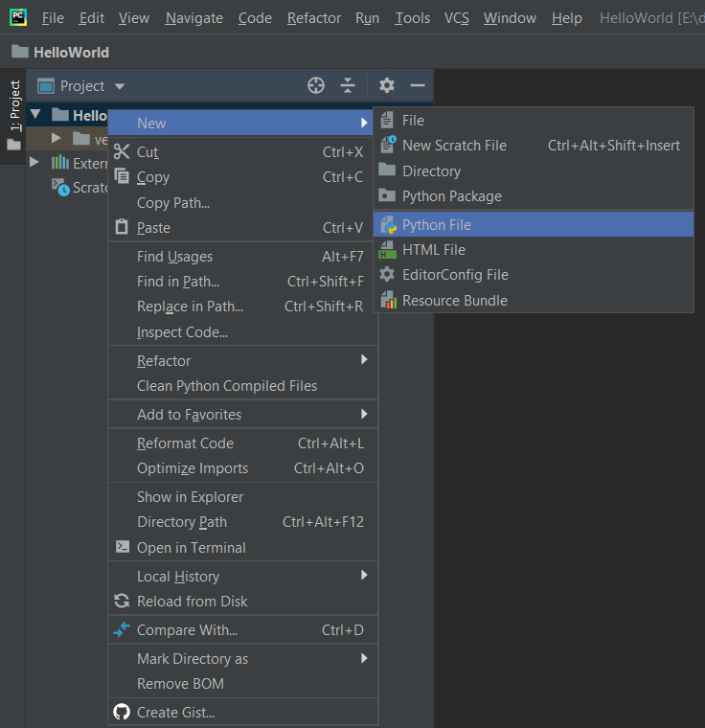Open the Refactor menu in menu bar
Viewport: 705px width, 728px height.
pos(314,18)
